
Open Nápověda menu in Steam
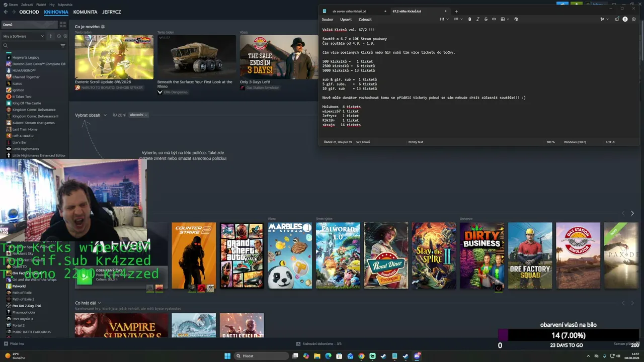tap(65, 5)
